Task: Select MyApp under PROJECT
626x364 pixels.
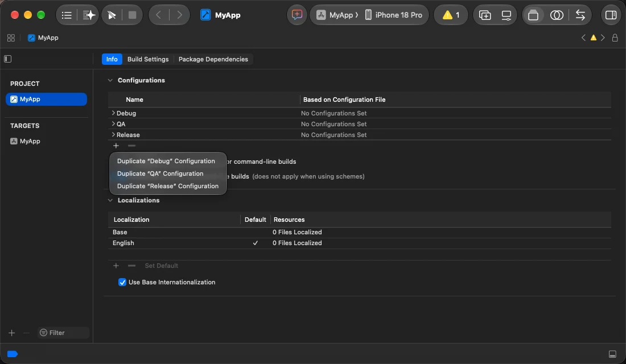Action: click(x=46, y=100)
